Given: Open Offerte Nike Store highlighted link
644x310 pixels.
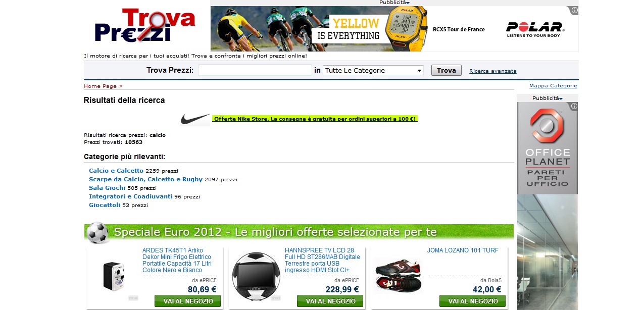Looking at the screenshot, I should [x=315, y=119].
